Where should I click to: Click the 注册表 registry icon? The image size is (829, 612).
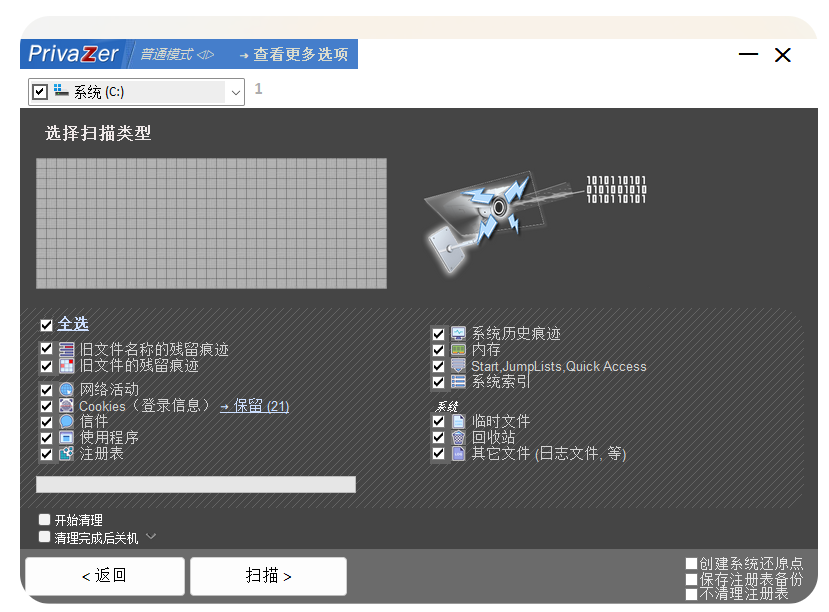coord(66,454)
